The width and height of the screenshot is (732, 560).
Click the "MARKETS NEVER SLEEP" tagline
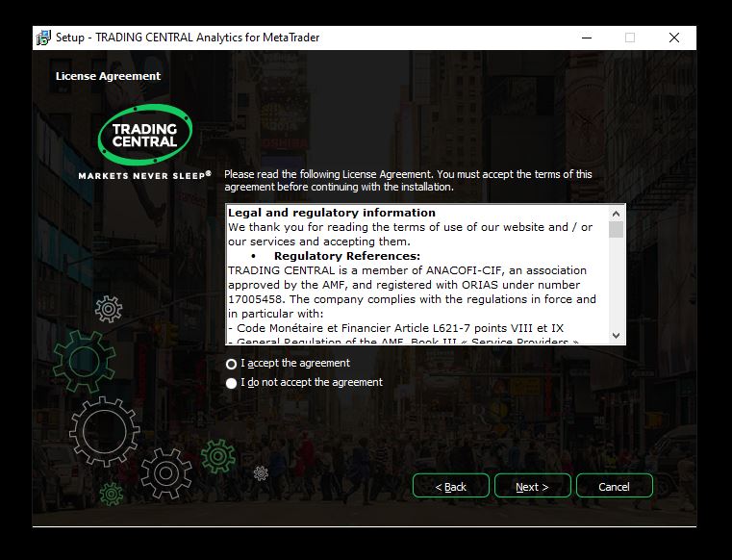pos(144,176)
